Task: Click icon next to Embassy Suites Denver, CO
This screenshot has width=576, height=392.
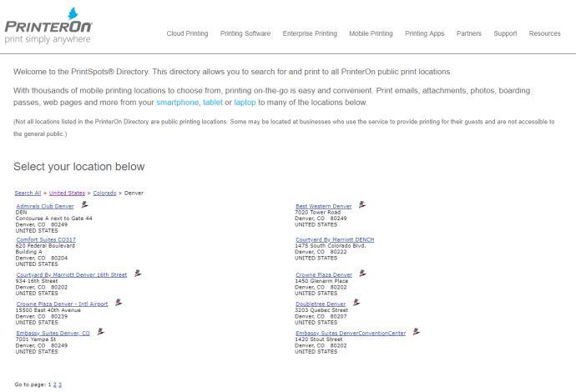Action: click(100, 330)
